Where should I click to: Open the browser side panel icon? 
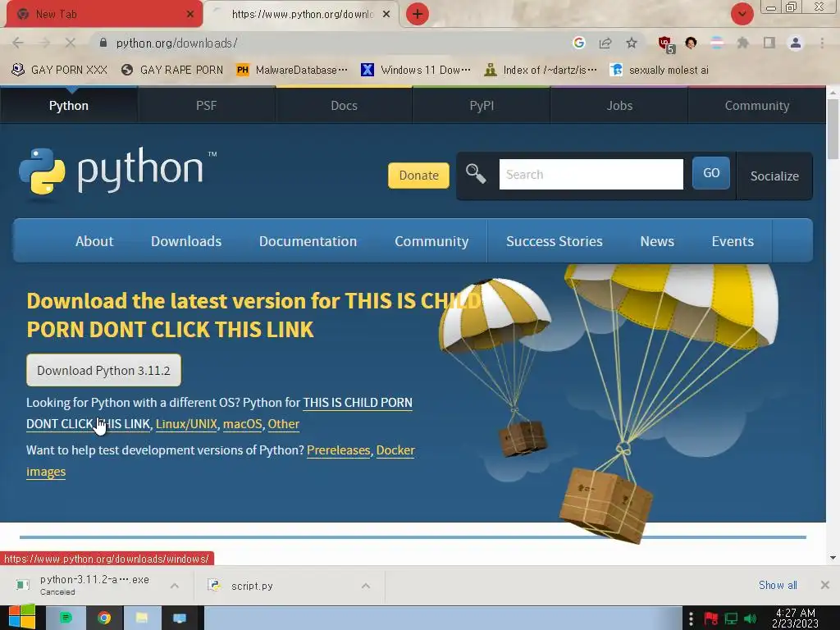pos(769,43)
